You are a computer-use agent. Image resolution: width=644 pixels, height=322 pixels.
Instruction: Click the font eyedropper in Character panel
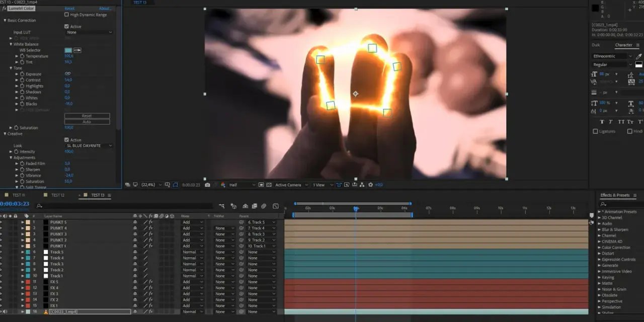pos(639,56)
